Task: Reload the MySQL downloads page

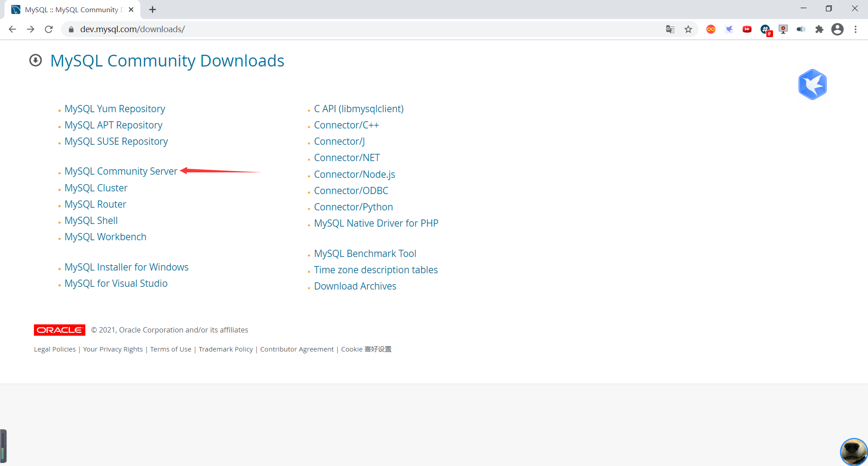Action: point(49,29)
